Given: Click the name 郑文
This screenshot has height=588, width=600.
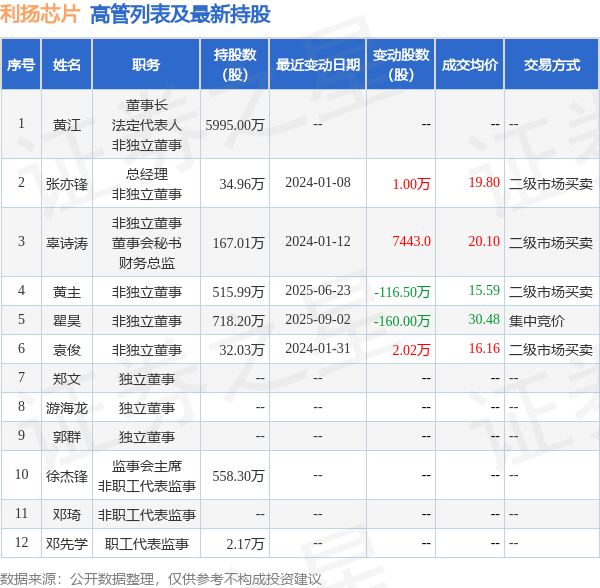Looking at the screenshot, I should (67, 379).
